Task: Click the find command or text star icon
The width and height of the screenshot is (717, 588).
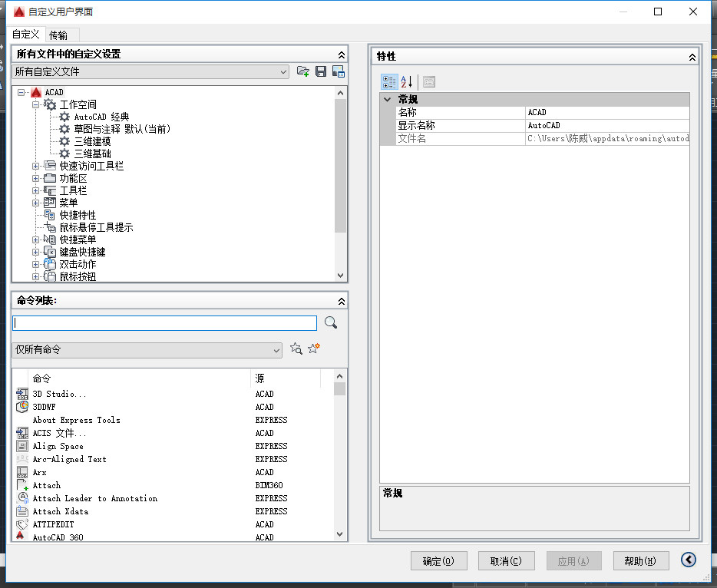Action: tap(296, 349)
